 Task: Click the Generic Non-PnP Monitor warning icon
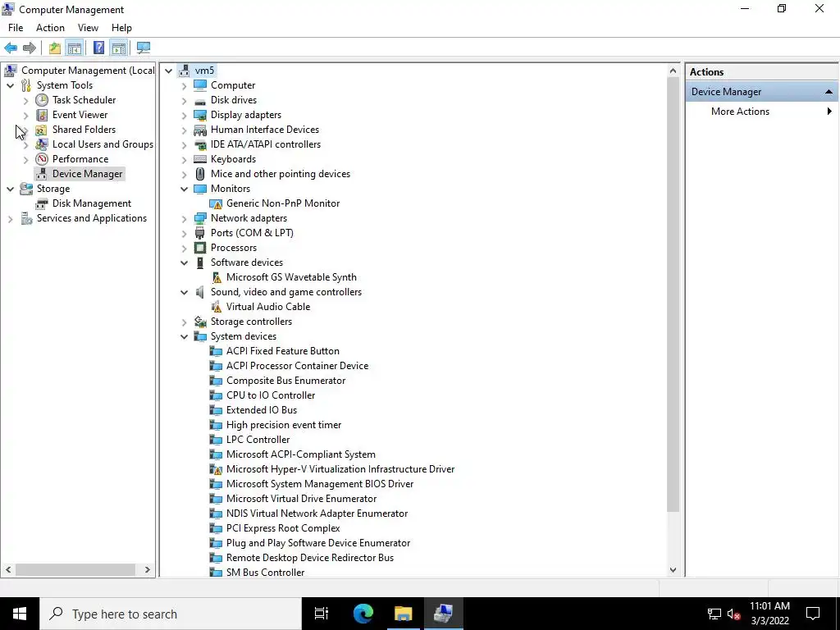(216, 203)
